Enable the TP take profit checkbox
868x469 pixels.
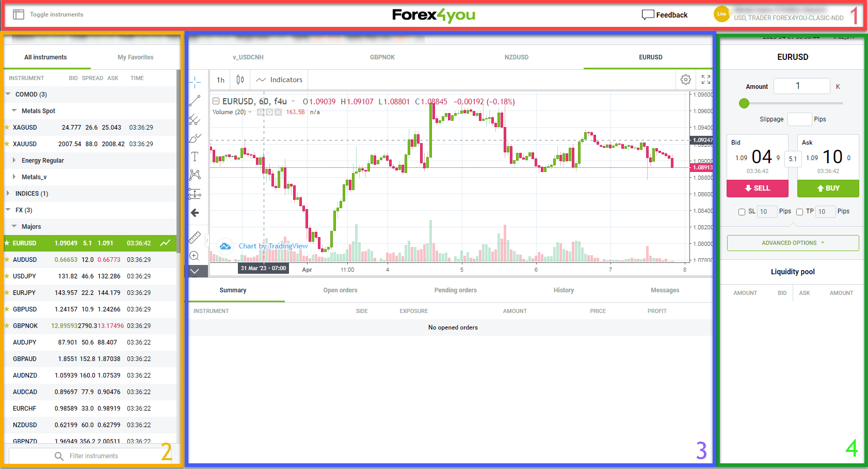(799, 212)
